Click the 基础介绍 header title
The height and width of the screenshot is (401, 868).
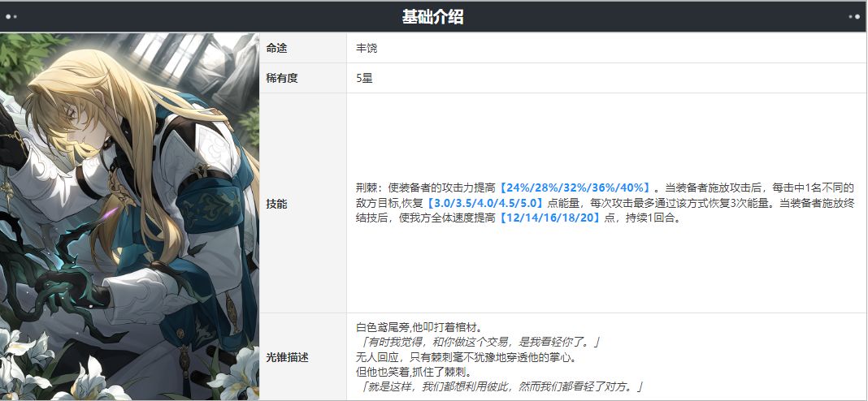coord(432,17)
